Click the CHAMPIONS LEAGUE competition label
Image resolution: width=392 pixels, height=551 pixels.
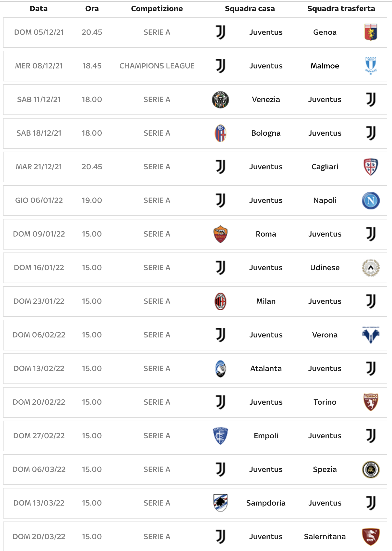tap(157, 66)
